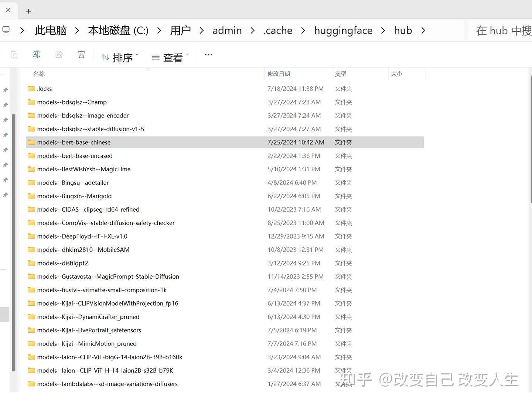The image size is (532, 401).
Task: Click the date 8/25/2023 11:00 AM
Action: (296, 223)
